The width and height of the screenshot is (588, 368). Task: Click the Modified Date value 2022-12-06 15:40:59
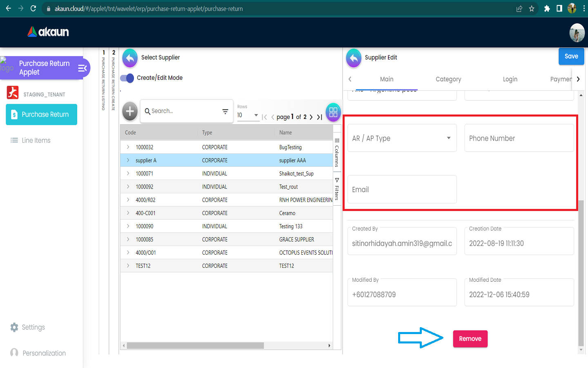(499, 294)
